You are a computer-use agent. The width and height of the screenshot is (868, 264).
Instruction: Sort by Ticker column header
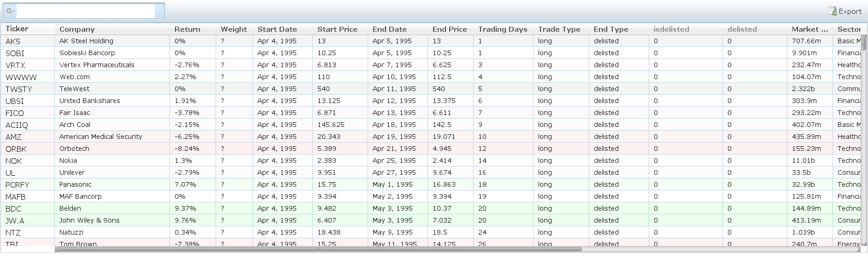coord(17,29)
